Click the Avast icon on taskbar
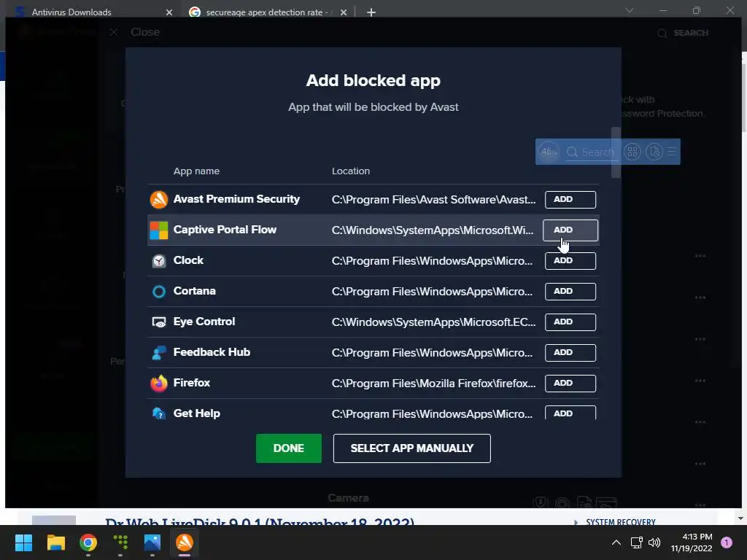This screenshot has height=560, width=747. (x=185, y=542)
